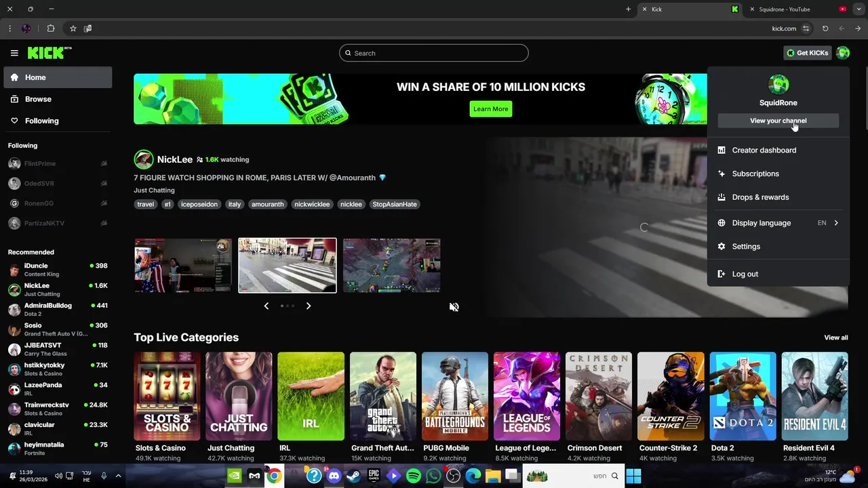Click the KICK logo

click(49, 53)
